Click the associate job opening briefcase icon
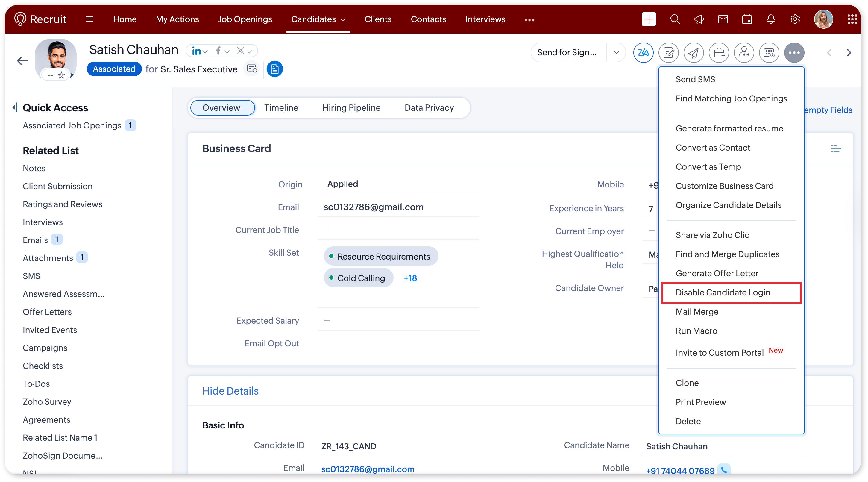The height and width of the screenshot is (482, 868). pos(719,53)
